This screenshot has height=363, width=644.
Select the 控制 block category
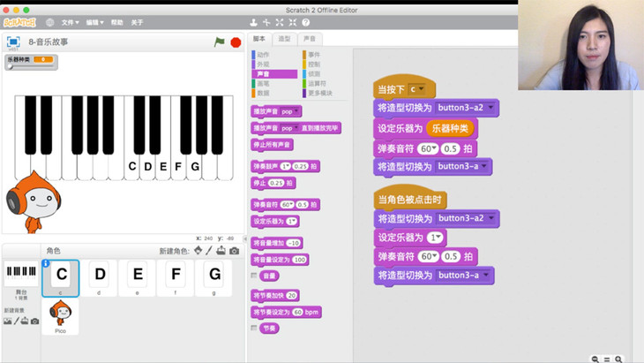[314, 64]
